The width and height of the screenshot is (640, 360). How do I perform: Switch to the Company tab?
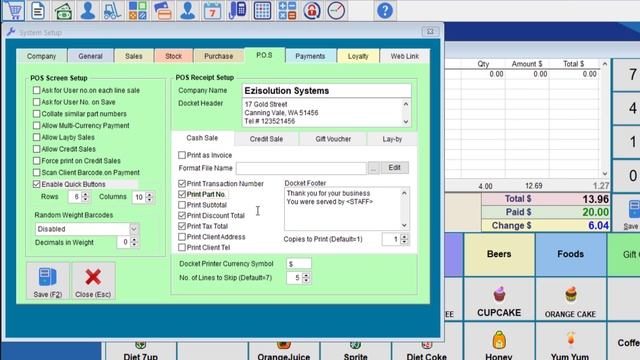pyautogui.click(x=41, y=56)
